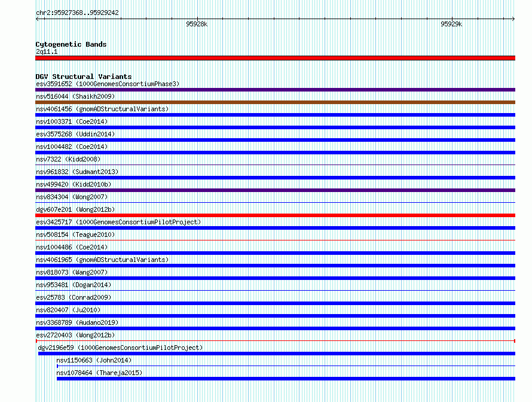Image resolution: width=532 pixels, height=402 pixels.
Task: Open variant dgv2196e59 (1000GenomesConsortiumPilotProject)
Action: 120,348
